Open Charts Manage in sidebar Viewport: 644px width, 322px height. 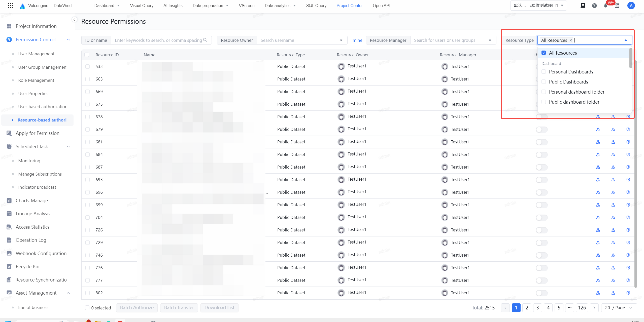pos(32,200)
